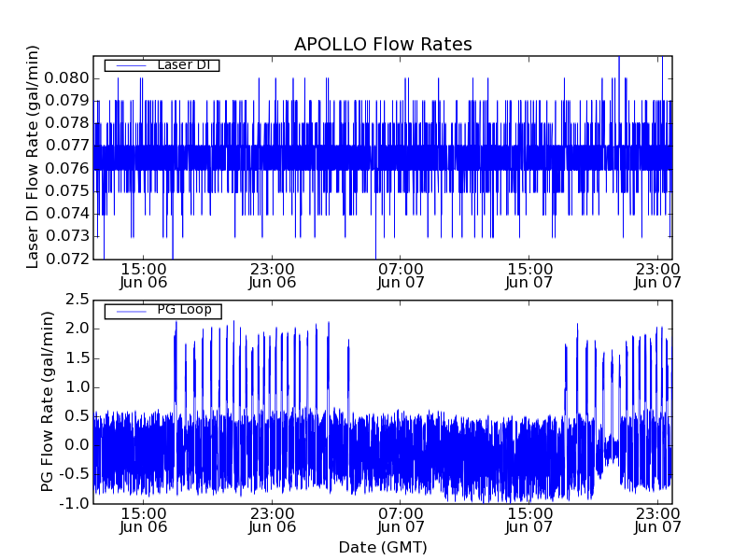Viewport: 747px width, 560px height.
Task: Click the bottom chart's 23:00 Jun 06 label
Action: point(272,521)
